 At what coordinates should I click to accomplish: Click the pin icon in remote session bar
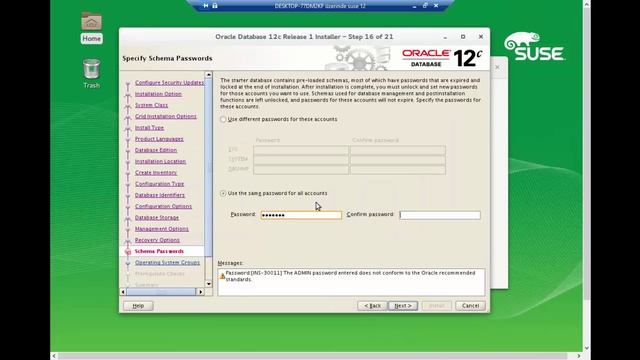point(206,6)
